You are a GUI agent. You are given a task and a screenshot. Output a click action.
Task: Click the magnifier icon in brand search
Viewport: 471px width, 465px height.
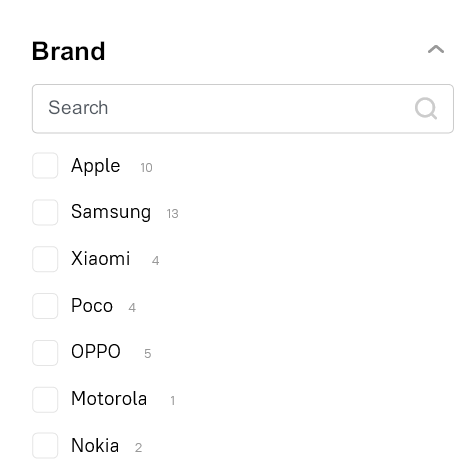click(x=426, y=108)
